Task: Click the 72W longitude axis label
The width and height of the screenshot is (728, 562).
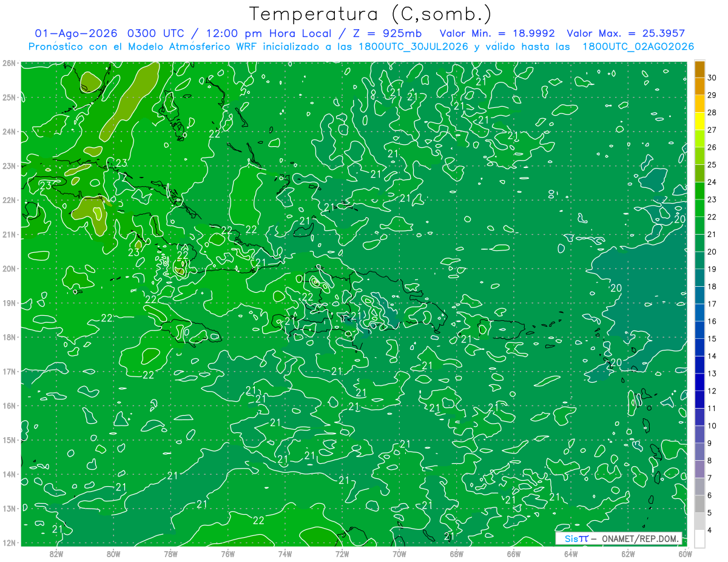Action: coord(342,554)
